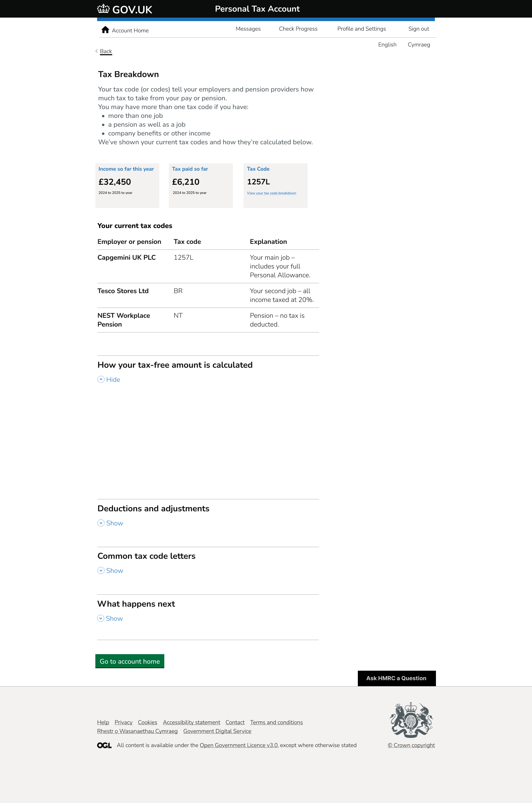532x803 pixels.
Task: Click the Go to account home button
Action: point(130,661)
